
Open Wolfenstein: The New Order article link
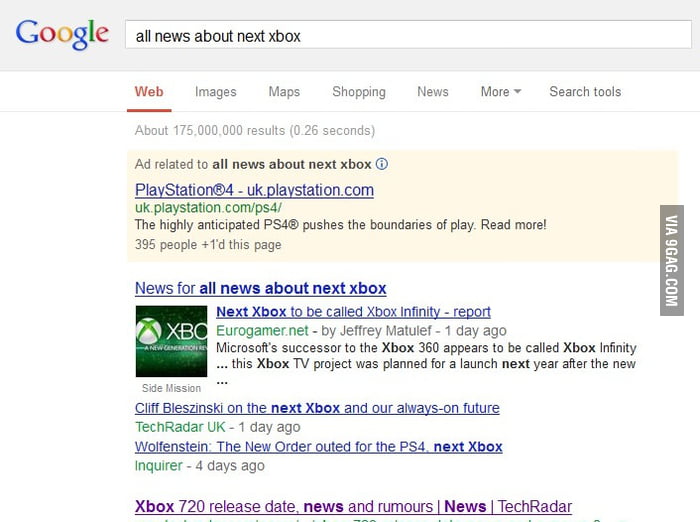(318, 446)
